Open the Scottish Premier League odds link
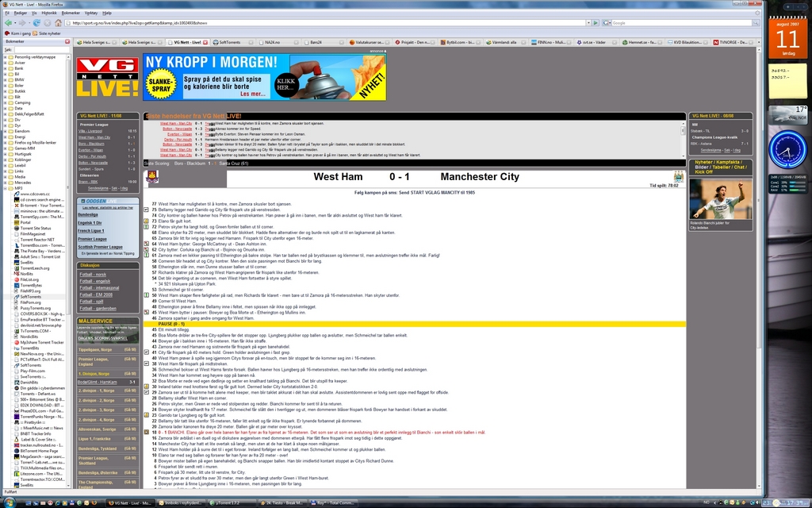 pos(100,247)
